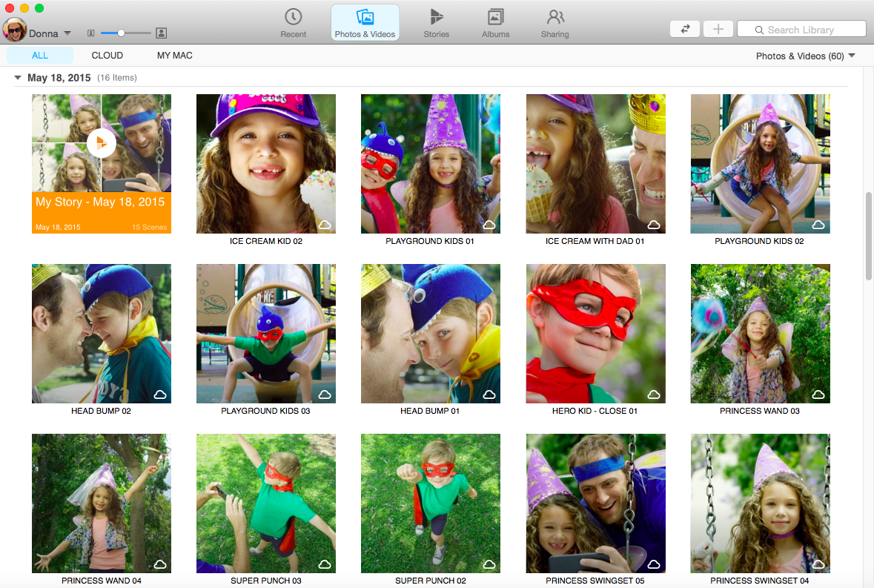This screenshot has width=874, height=588.
Task: Click cloud icon on ICE CREAM KID 02
Action: coord(324,224)
